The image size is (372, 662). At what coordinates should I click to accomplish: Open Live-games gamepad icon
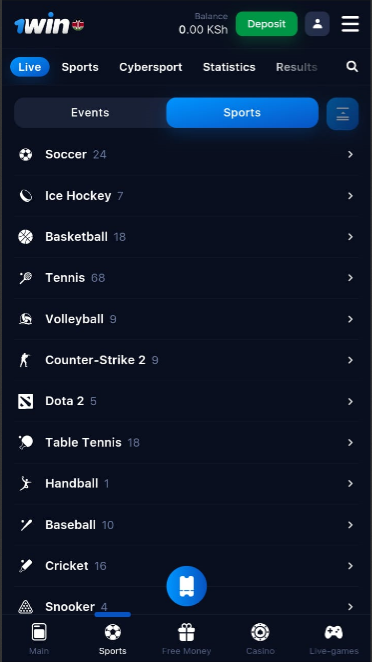[334, 632]
